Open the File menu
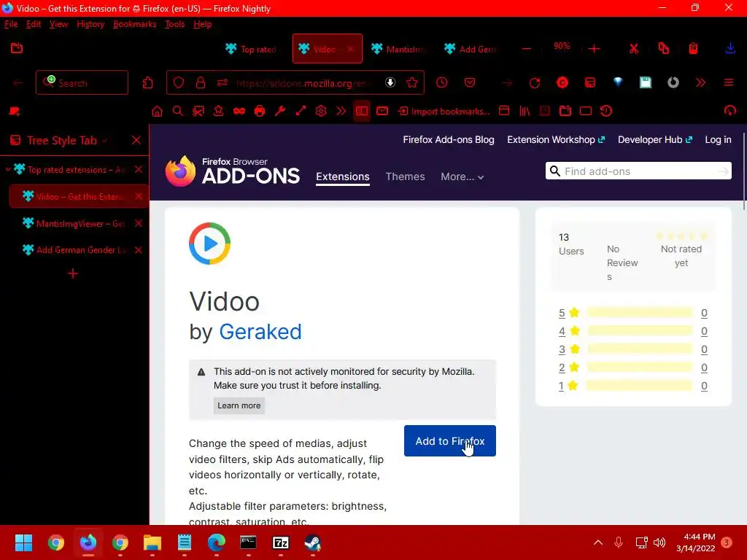The image size is (747, 560). point(11,24)
